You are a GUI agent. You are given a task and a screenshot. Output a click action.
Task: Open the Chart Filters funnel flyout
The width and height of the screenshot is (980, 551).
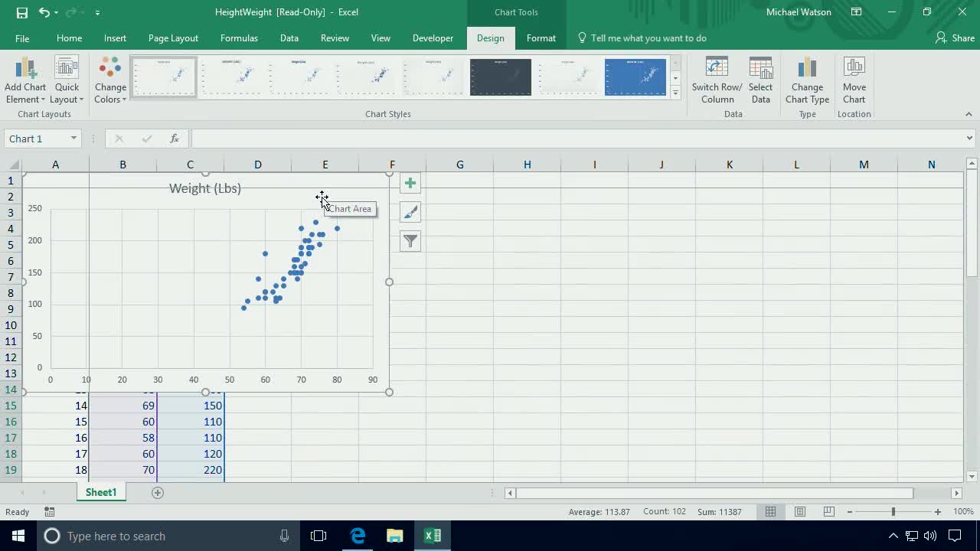(x=410, y=241)
